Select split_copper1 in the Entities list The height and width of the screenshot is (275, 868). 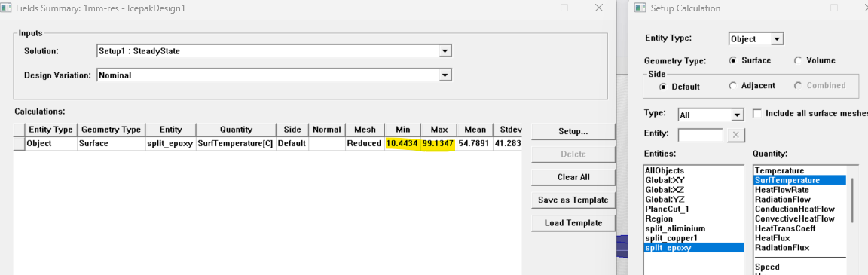click(x=671, y=238)
